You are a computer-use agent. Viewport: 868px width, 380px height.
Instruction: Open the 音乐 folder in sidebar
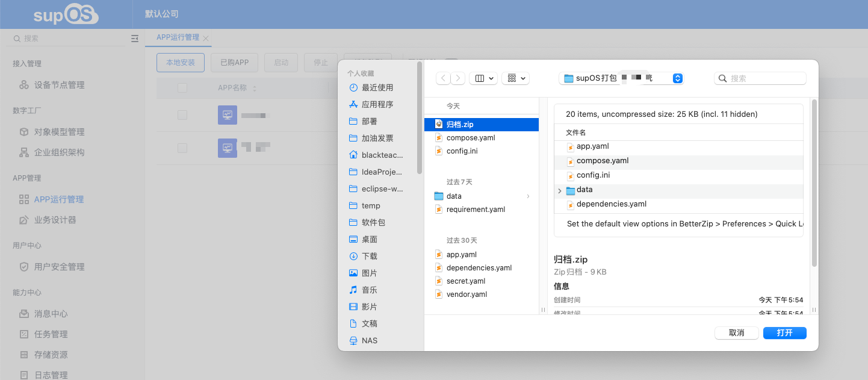click(369, 290)
